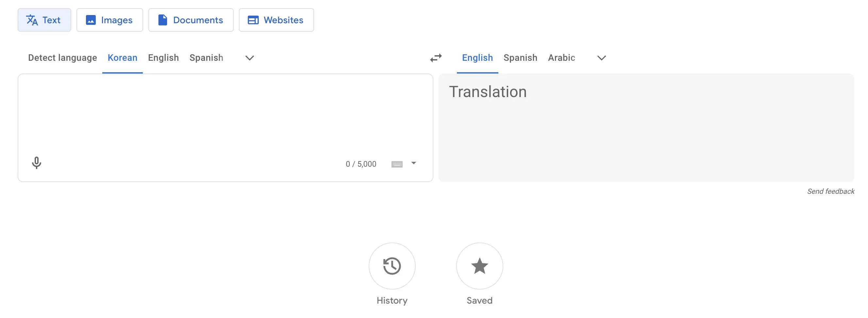Open the History panel

[392, 266]
